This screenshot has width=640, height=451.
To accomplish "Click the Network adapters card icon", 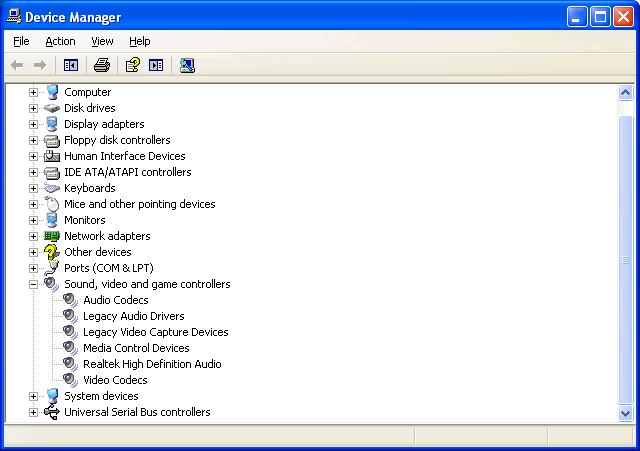I will (x=52, y=236).
